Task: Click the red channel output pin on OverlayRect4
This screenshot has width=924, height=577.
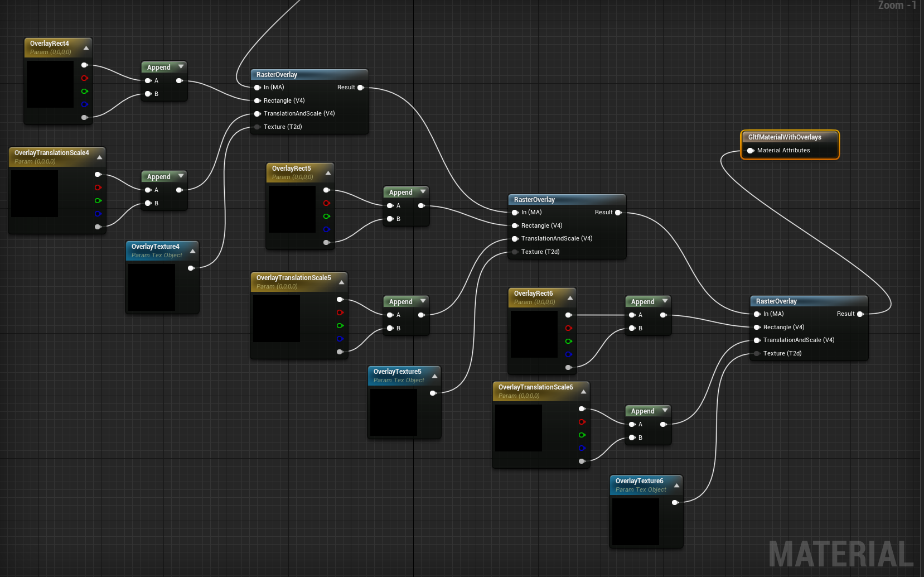Action: [x=85, y=79]
